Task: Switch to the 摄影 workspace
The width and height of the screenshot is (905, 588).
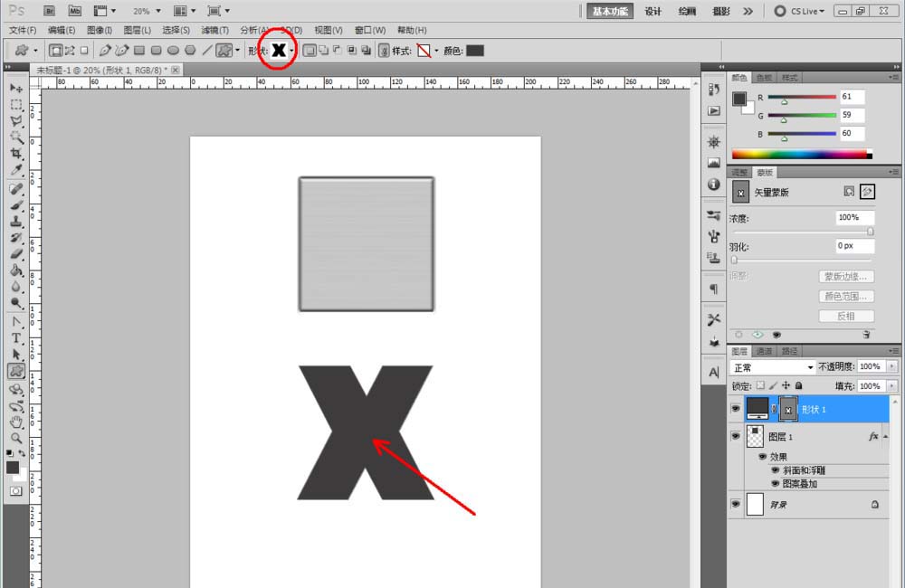Action: (x=721, y=11)
